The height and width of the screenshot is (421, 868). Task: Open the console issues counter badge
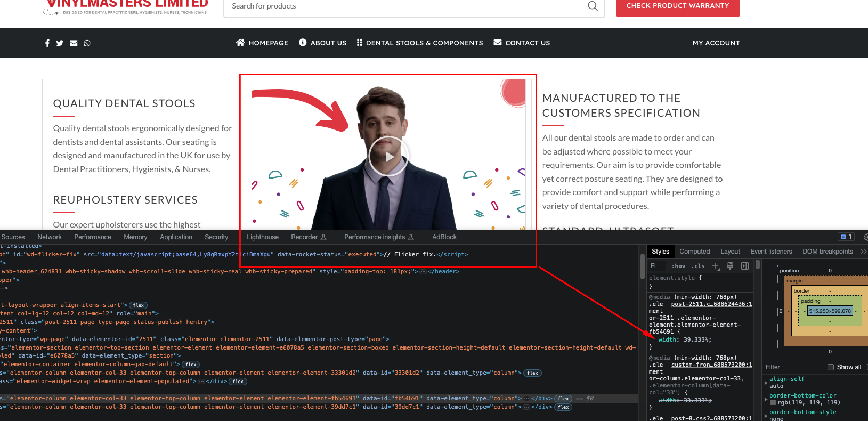click(x=846, y=237)
